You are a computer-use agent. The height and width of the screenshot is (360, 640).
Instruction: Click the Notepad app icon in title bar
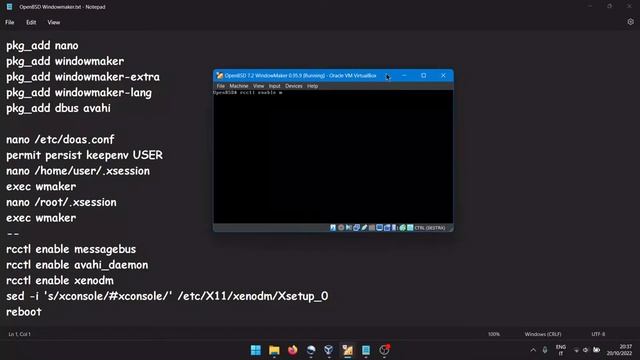click(x=9, y=7)
